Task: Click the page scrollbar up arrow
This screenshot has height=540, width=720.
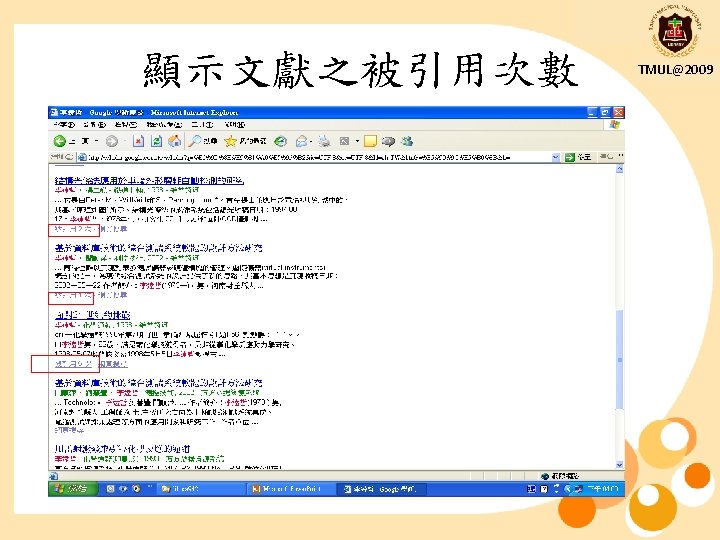Action: pos(619,169)
